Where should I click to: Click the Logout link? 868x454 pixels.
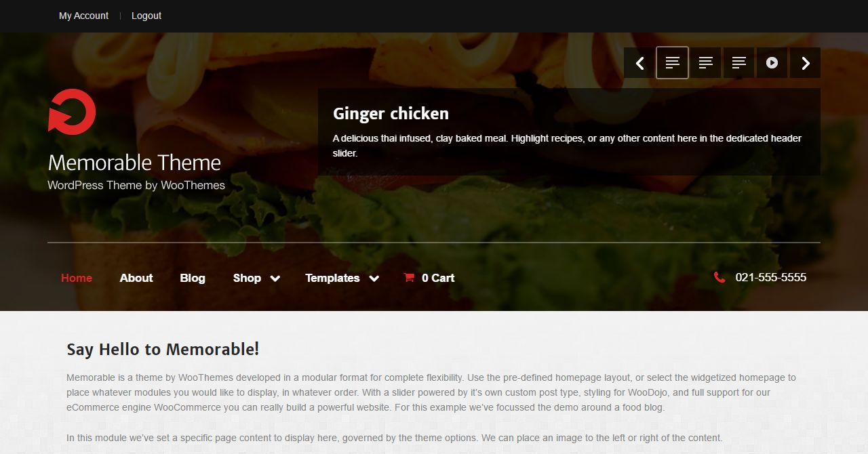146,16
